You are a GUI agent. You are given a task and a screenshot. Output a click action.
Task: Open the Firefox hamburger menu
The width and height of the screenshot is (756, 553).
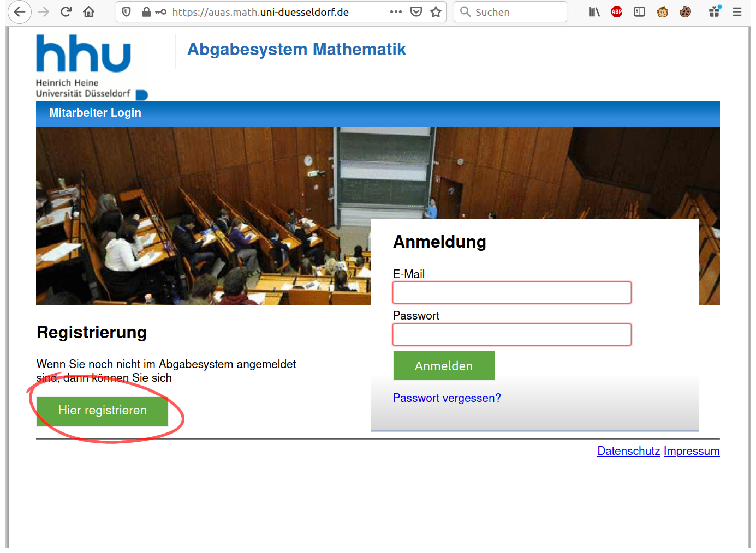(737, 11)
